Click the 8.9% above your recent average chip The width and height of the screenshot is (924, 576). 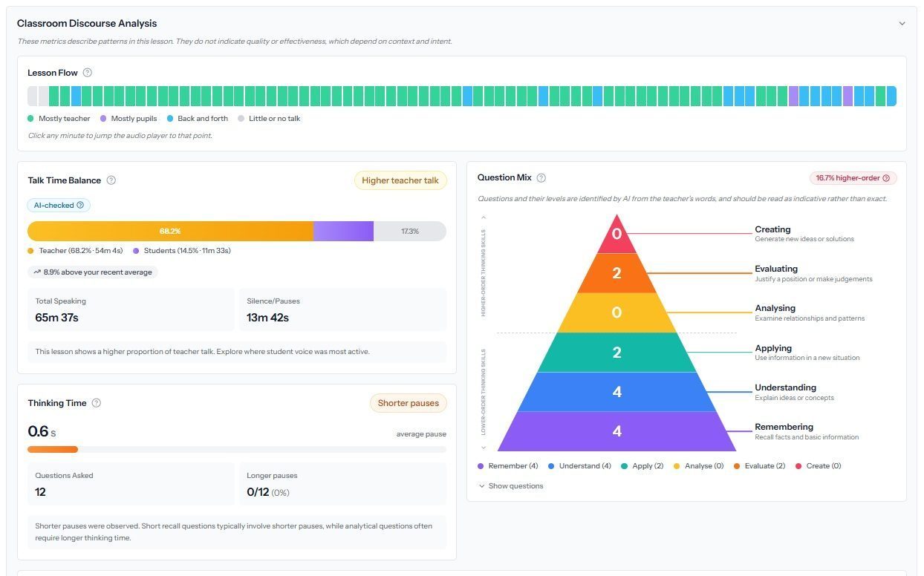(x=93, y=272)
